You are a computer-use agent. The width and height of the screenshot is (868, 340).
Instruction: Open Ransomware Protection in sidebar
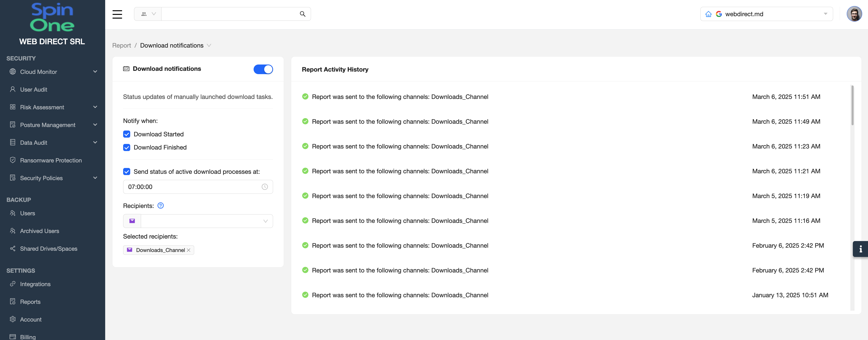tap(51, 160)
